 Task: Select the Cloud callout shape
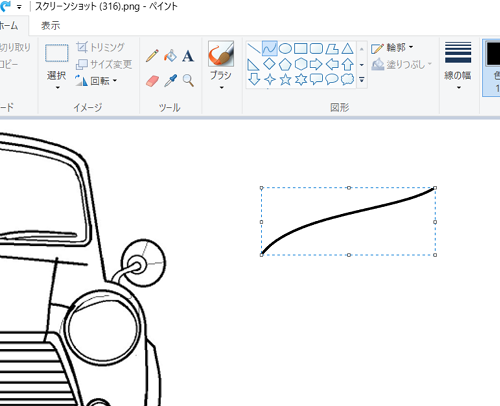(348, 80)
